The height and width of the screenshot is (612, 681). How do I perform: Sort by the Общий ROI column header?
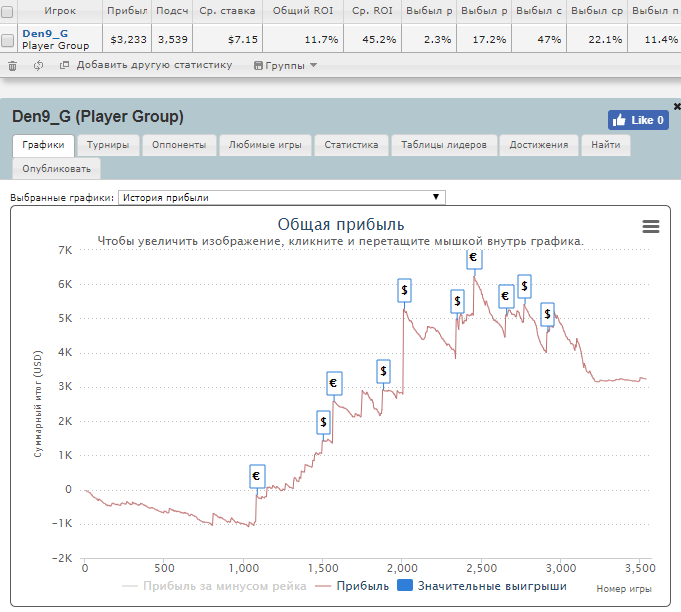[303, 11]
